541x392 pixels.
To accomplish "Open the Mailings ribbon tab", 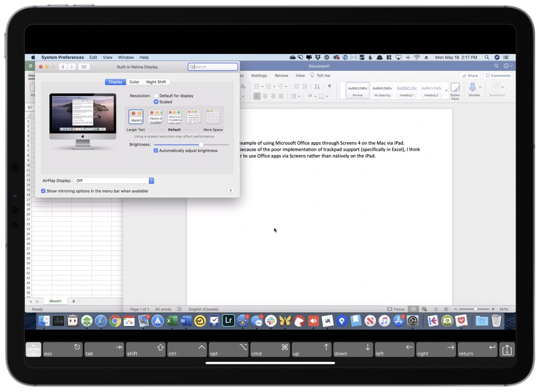I will 259,76.
